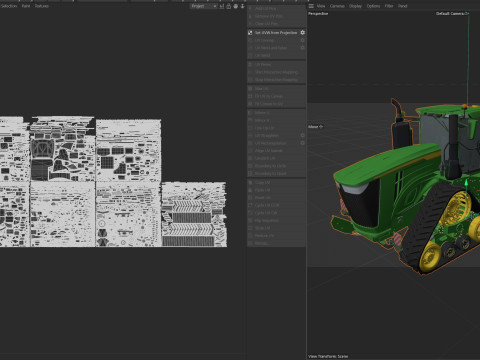The height and width of the screenshot is (360, 480).
Task: Toggle the lock icon in UV editor header
Action: click(x=229, y=6)
